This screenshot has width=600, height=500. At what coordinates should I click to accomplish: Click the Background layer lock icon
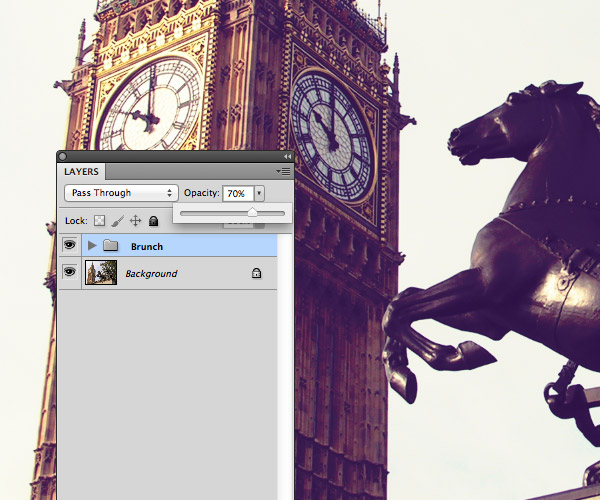tap(256, 273)
